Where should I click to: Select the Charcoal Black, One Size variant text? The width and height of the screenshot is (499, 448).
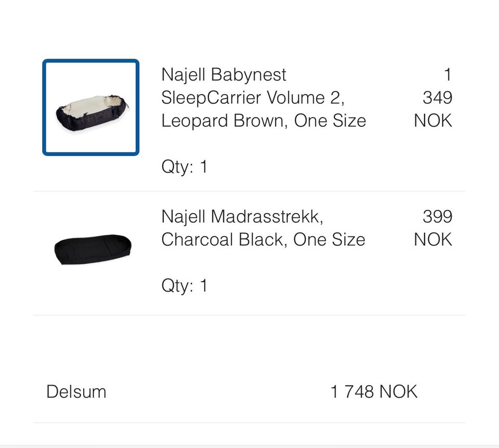click(x=263, y=240)
